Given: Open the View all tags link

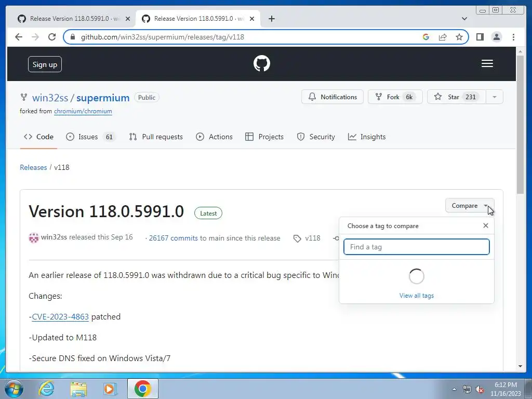Looking at the screenshot, I should point(416,296).
